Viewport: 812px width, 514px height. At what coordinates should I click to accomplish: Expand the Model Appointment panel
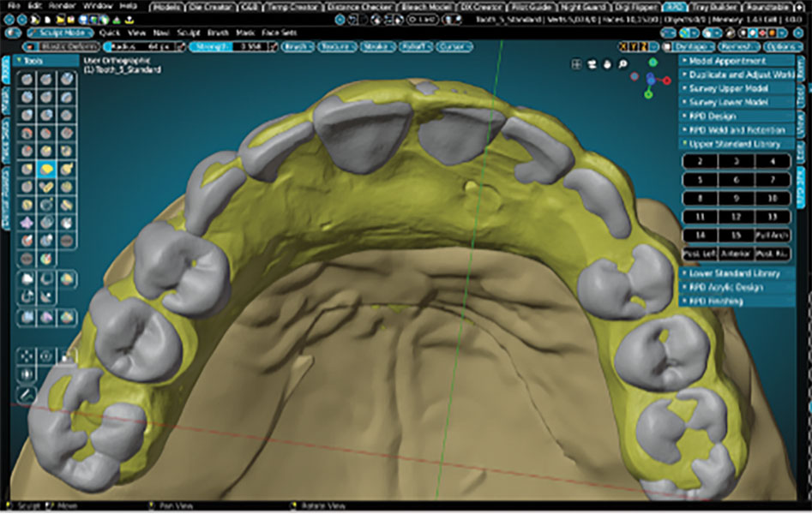734,61
